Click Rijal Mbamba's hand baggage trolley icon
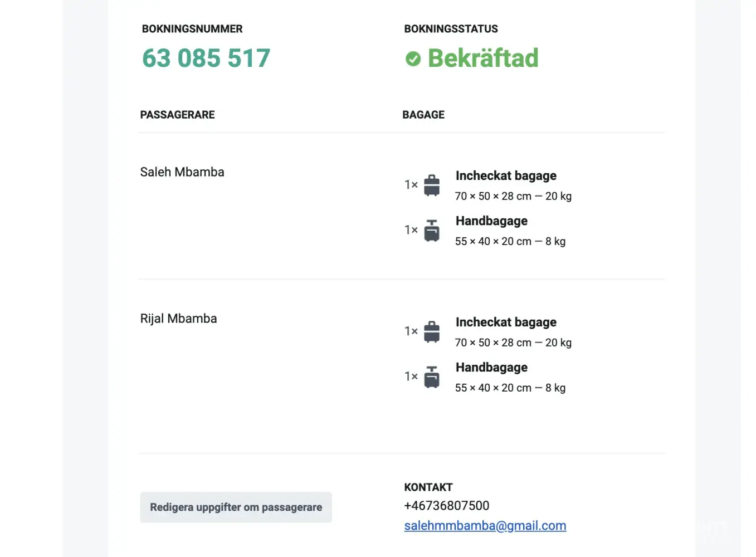 432,377
